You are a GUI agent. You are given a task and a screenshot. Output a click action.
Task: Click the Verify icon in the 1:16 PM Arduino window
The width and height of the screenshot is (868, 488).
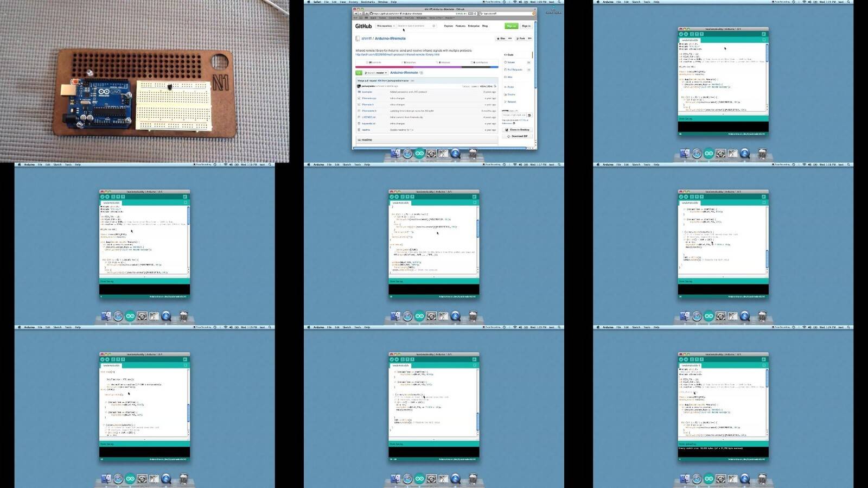[x=103, y=197]
